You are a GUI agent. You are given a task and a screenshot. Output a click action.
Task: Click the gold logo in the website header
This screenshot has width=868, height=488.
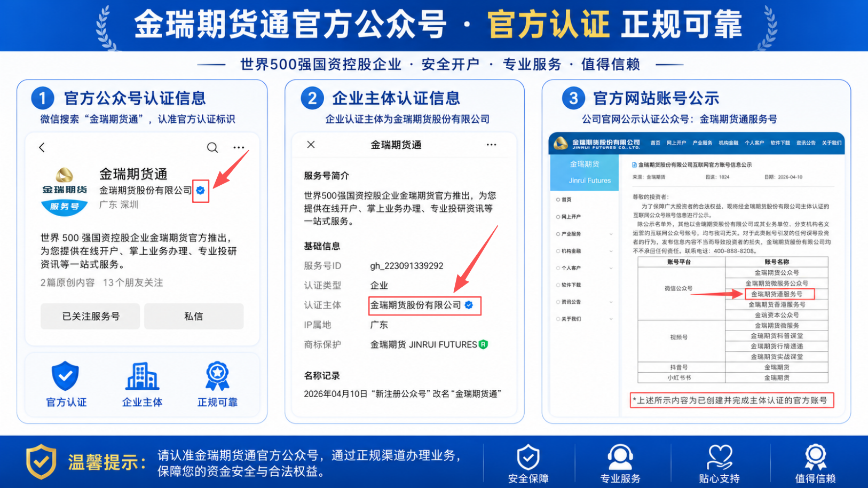[x=561, y=143]
